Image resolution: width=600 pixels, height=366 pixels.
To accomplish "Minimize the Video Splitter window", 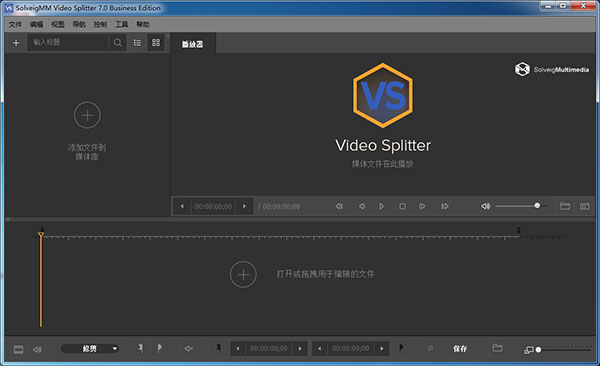I will pyautogui.click(x=548, y=6).
